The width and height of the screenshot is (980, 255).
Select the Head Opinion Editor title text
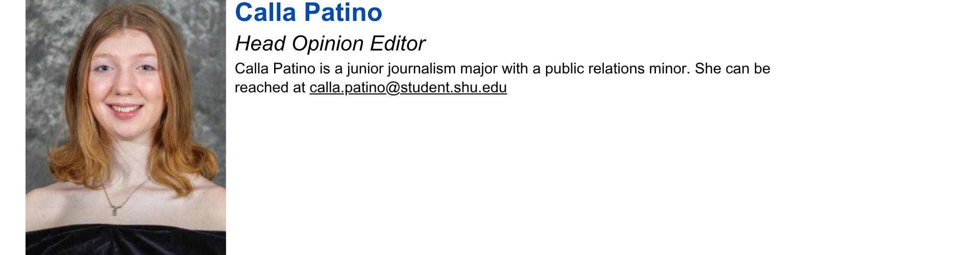[x=330, y=44]
